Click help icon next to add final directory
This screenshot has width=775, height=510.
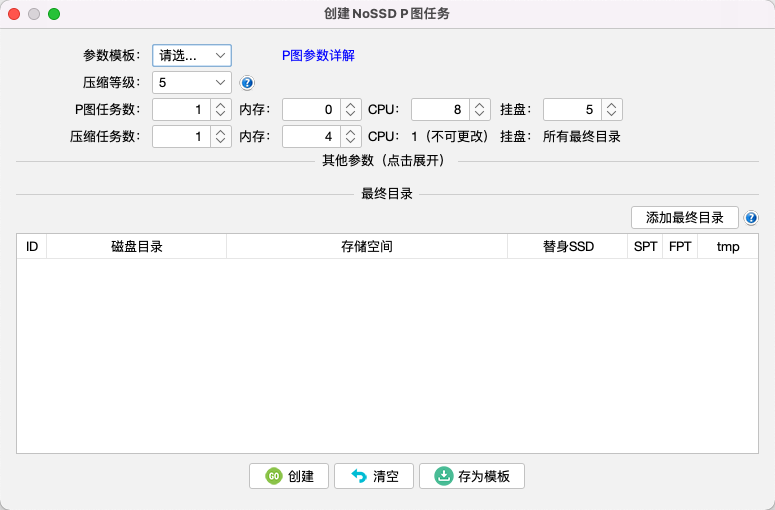[751, 218]
